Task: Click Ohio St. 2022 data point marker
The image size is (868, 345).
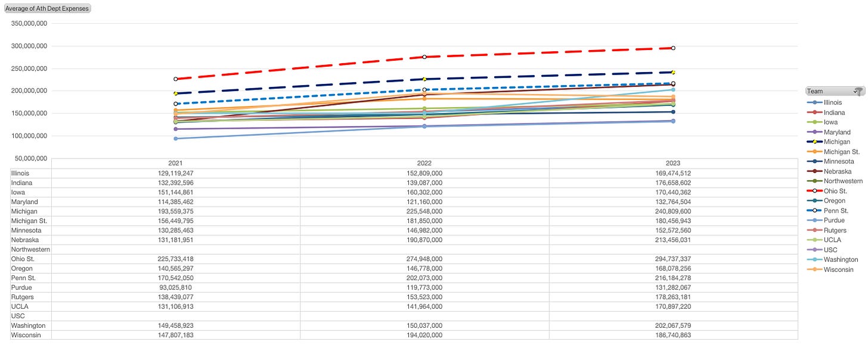Action: pos(424,57)
